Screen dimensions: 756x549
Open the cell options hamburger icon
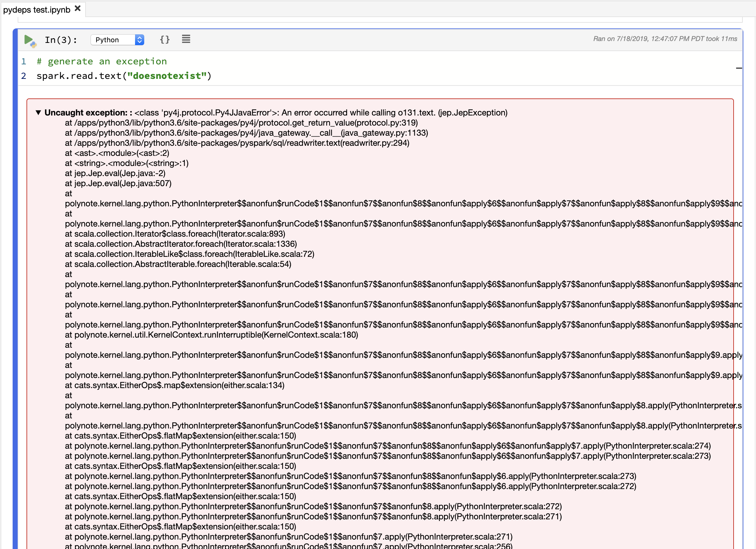tap(186, 39)
